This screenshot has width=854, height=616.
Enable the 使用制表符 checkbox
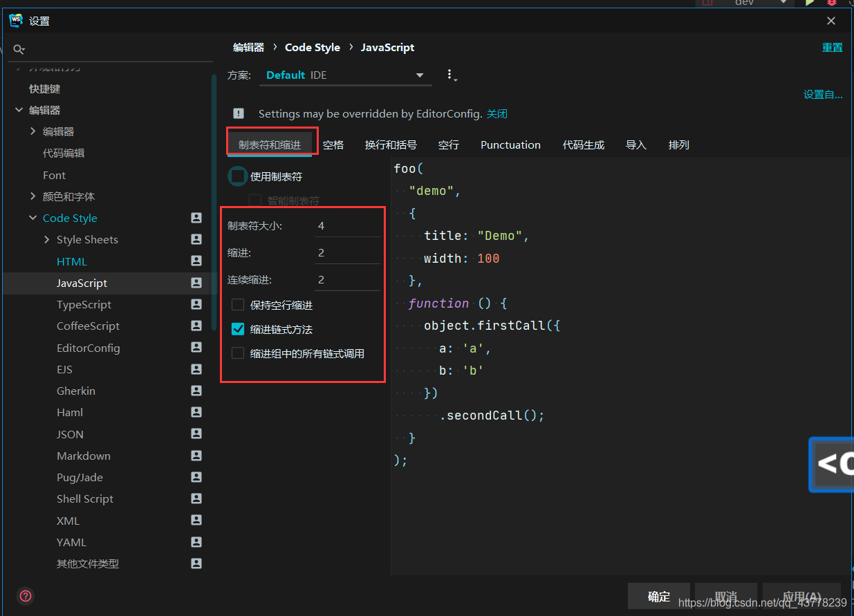[x=238, y=176]
